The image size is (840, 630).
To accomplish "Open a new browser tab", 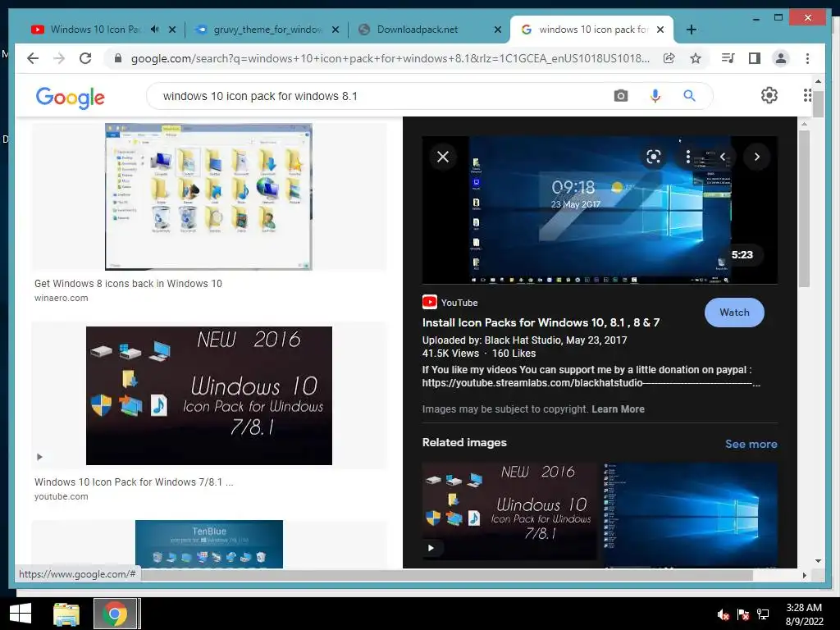I will point(692,30).
